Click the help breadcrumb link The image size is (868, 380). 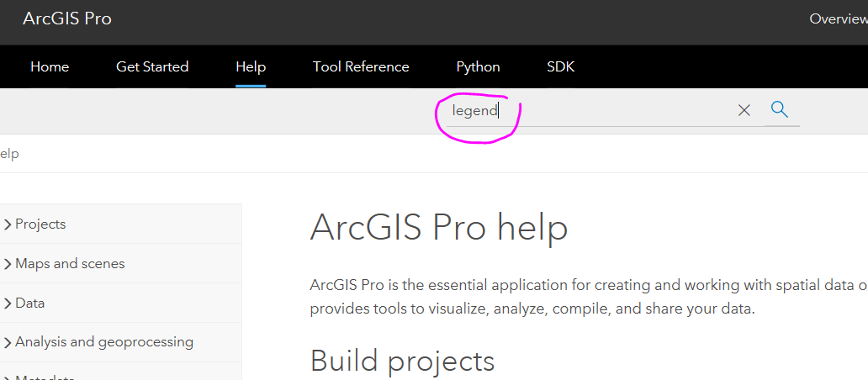(9, 154)
